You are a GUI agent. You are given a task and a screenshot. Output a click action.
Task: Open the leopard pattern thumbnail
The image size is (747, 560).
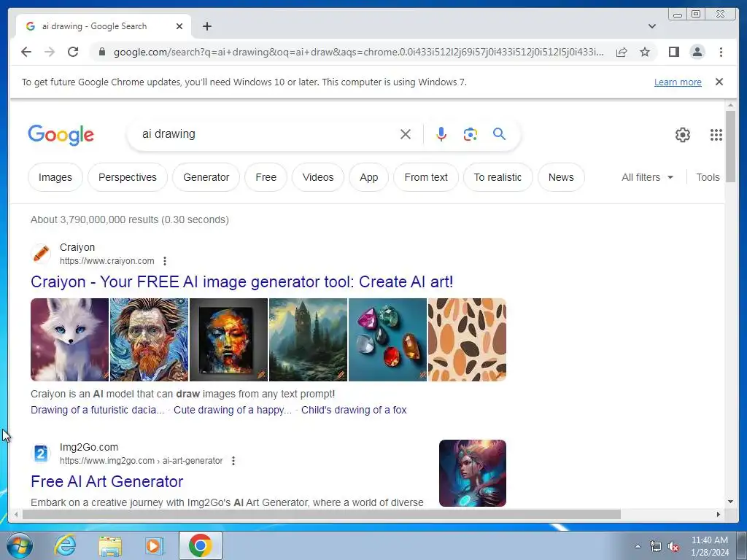pyautogui.click(x=467, y=340)
